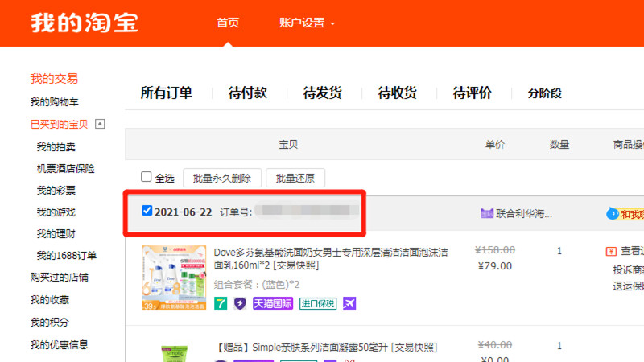Uncheck the 2021-06-22 order checkbox
644x362 pixels.
pyautogui.click(x=147, y=211)
